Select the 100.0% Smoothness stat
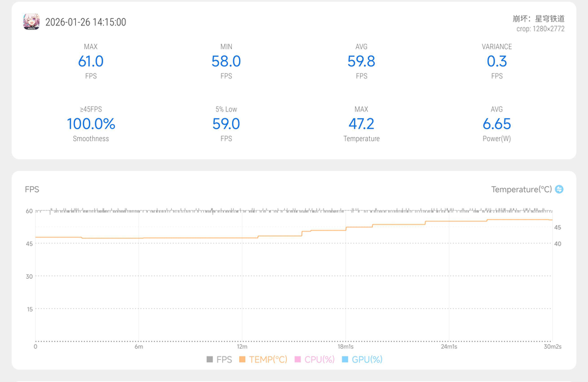This screenshot has height=382, width=588. (x=91, y=124)
